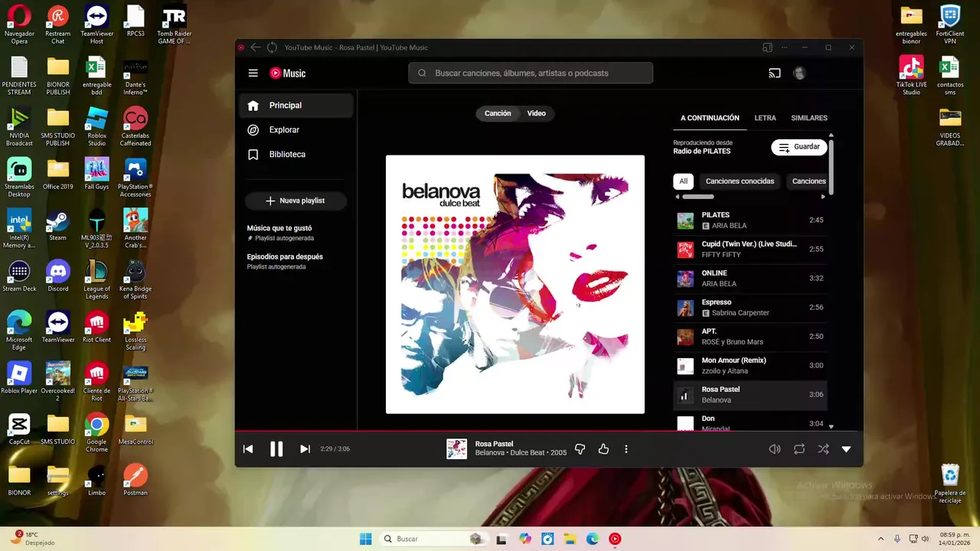Go to Explorar in sidebar
Image resolution: width=980 pixels, height=551 pixels.
tap(297, 130)
